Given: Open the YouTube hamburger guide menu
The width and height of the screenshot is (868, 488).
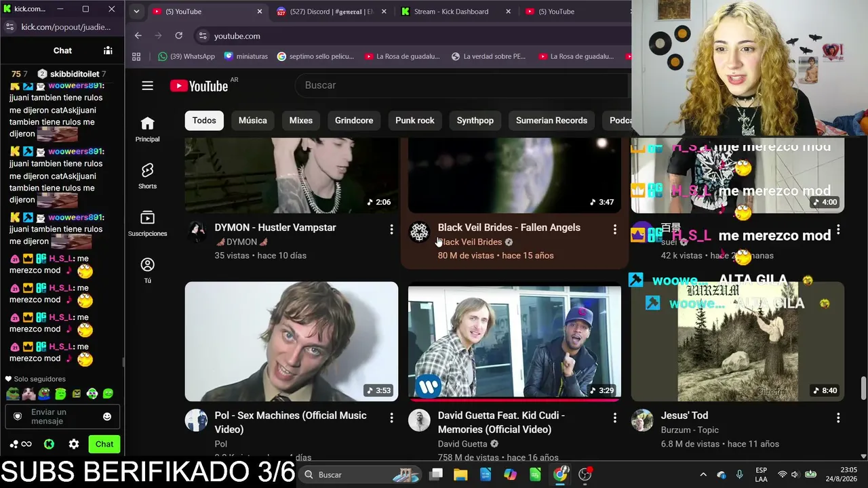Looking at the screenshot, I should point(147,85).
